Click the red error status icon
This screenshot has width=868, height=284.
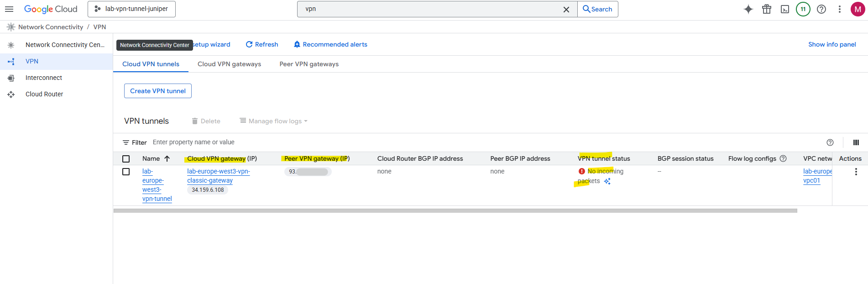(x=582, y=171)
